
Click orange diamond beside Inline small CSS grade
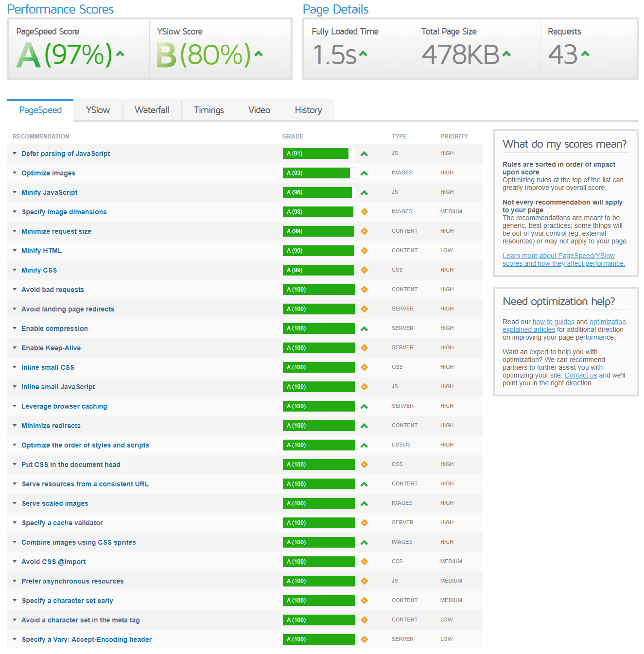[364, 367]
